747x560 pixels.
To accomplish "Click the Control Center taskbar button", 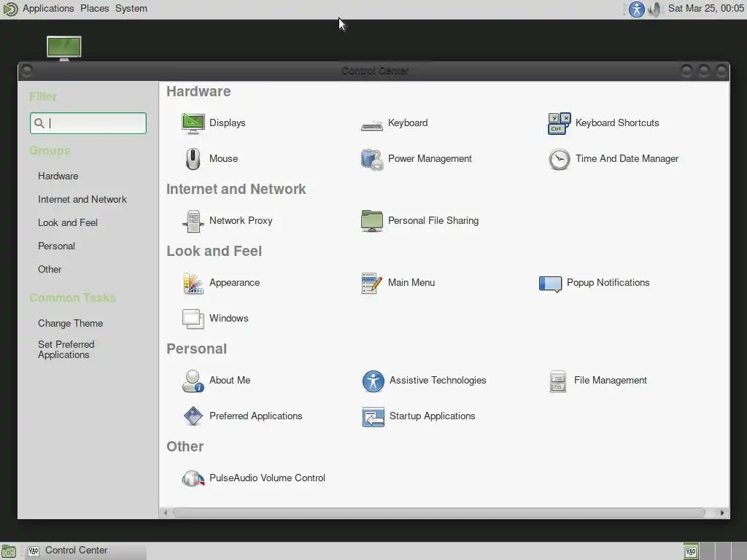I will point(86,551).
